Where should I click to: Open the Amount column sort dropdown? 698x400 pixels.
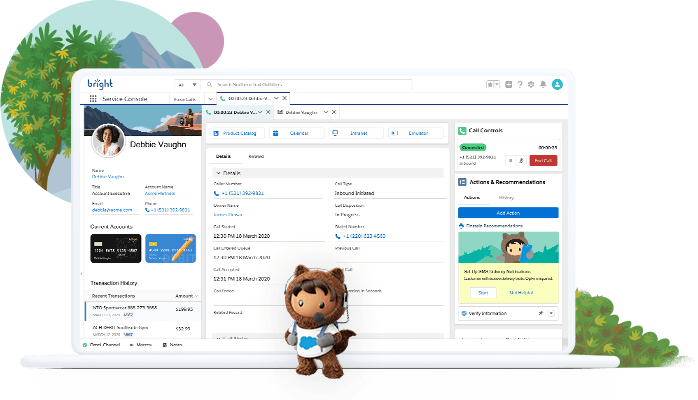tap(197, 296)
